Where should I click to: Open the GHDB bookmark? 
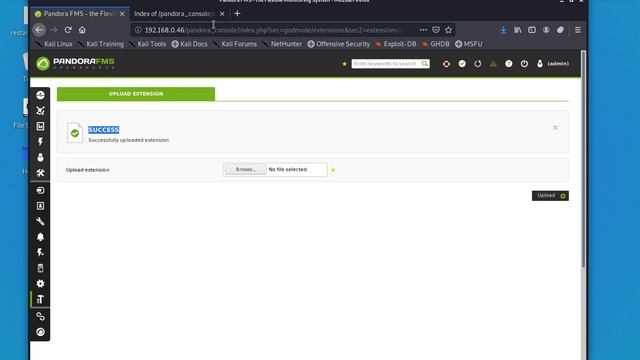click(436, 44)
